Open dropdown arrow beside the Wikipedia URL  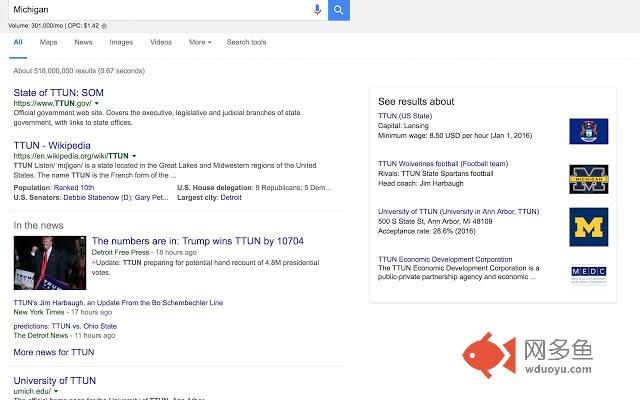[x=134, y=156]
